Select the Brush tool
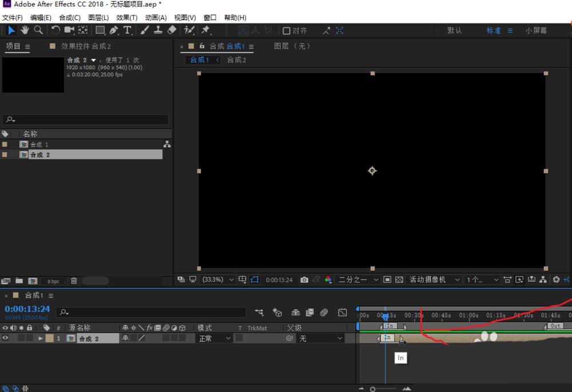Screen dimensions: 572x392 tap(145, 30)
